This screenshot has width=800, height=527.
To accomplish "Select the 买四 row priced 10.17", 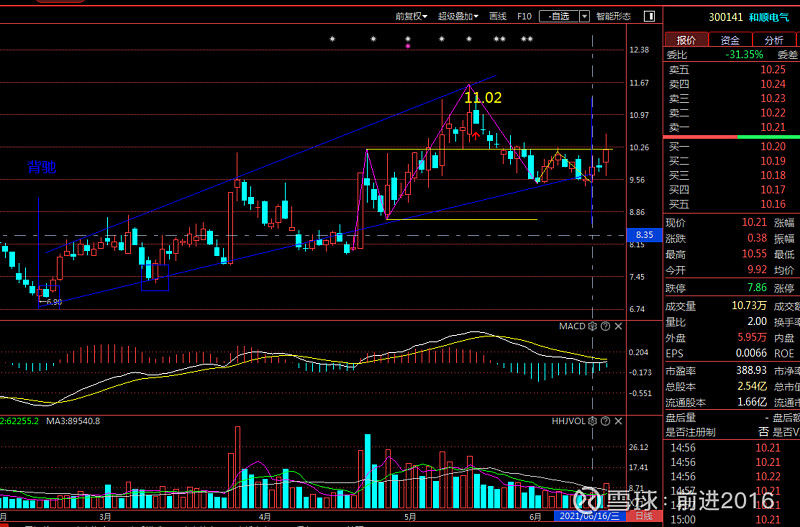I will pyautogui.click(x=732, y=190).
